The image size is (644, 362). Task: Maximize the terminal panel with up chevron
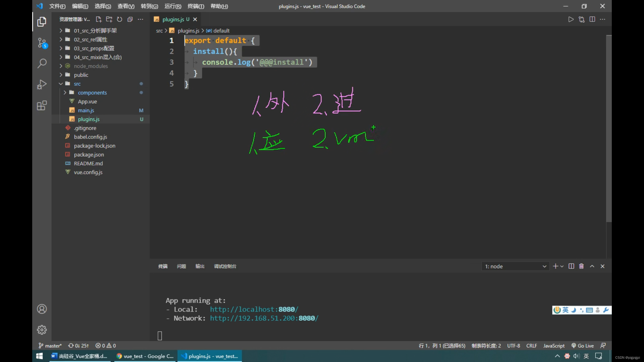pos(592,266)
